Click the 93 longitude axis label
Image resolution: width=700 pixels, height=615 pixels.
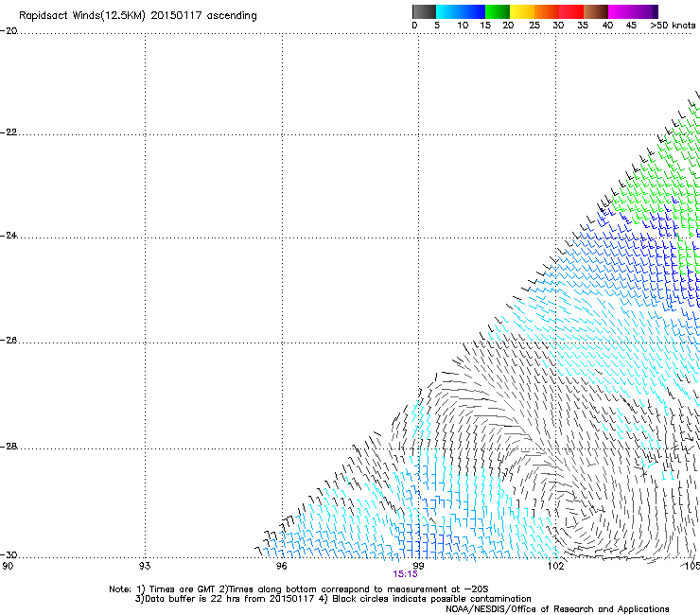[145, 566]
